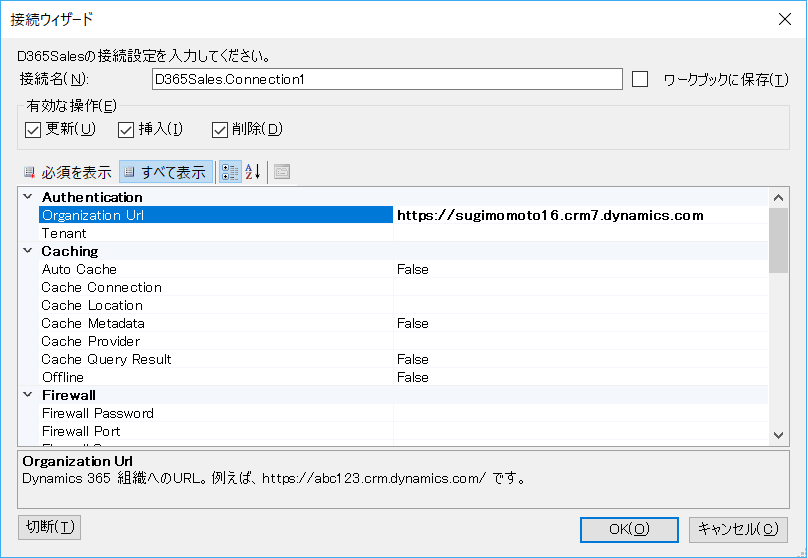
Task: Click the property grid scrollbar thumb
Action: pos(778,240)
